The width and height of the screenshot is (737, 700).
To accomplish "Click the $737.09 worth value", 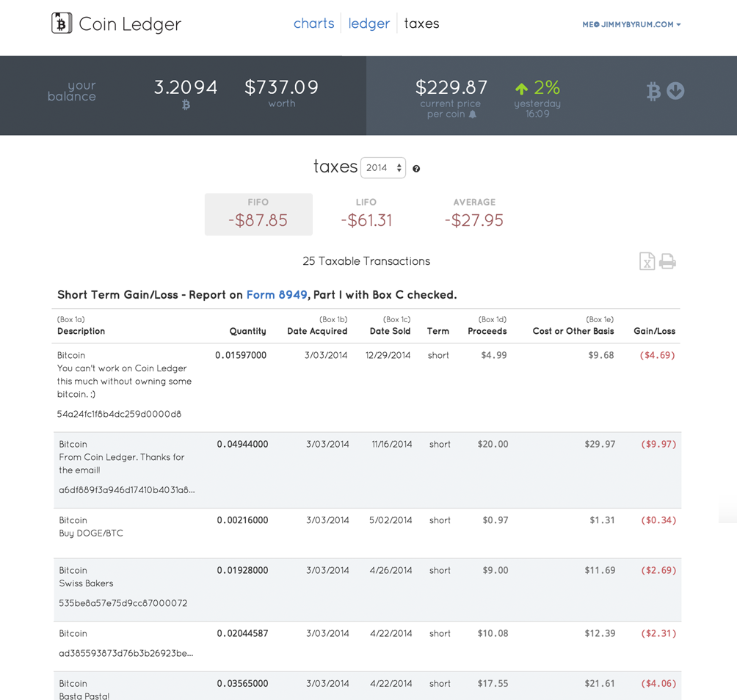I will (x=282, y=87).
